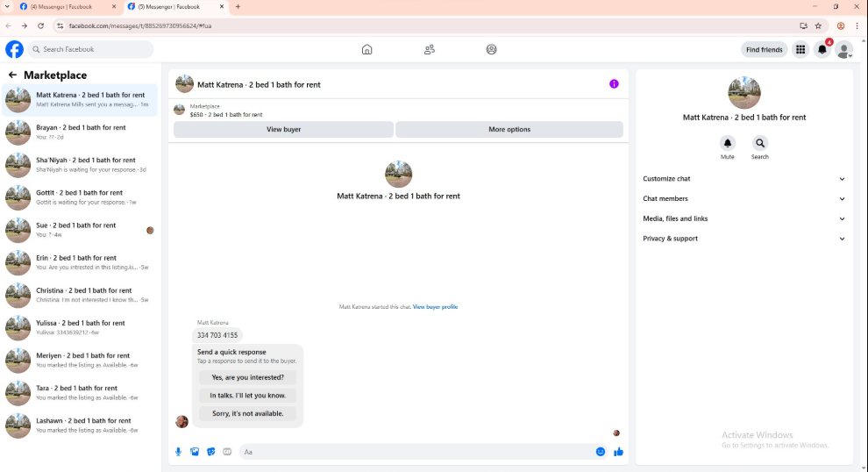Open the Gottit conversation
868x472 pixels.
(80, 197)
